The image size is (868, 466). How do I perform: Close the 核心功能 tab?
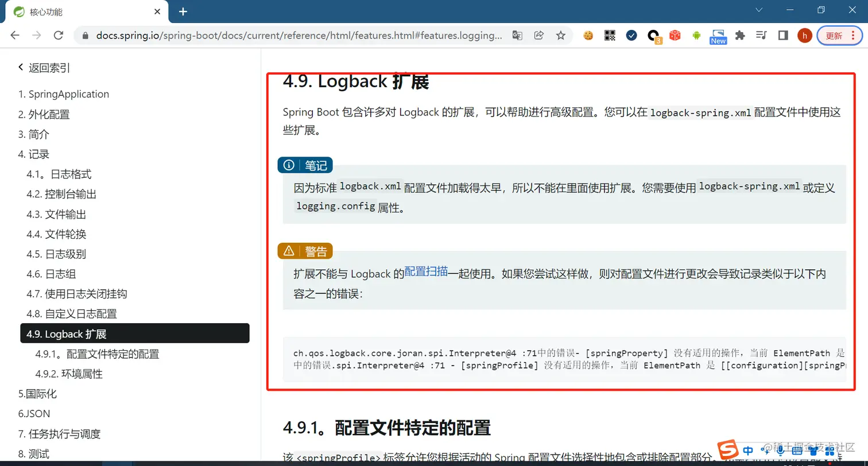point(158,11)
